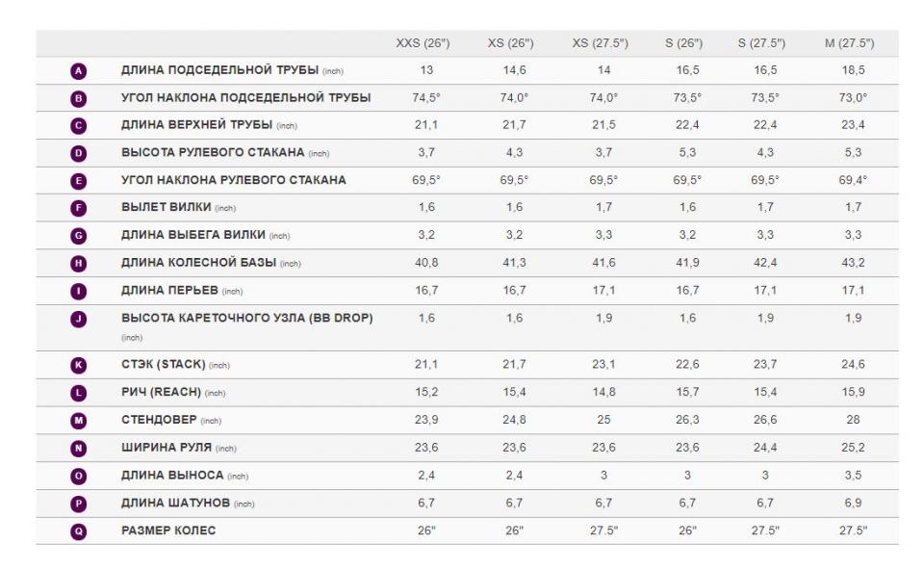Click the XXS (26") column header
The width and height of the screenshot is (924, 569).
coord(423,43)
